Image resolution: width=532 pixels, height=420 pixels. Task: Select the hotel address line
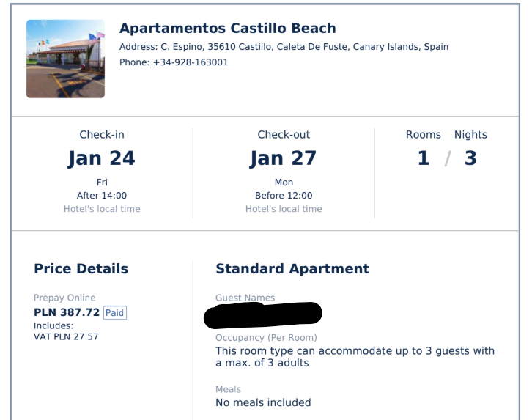(284, 46)
